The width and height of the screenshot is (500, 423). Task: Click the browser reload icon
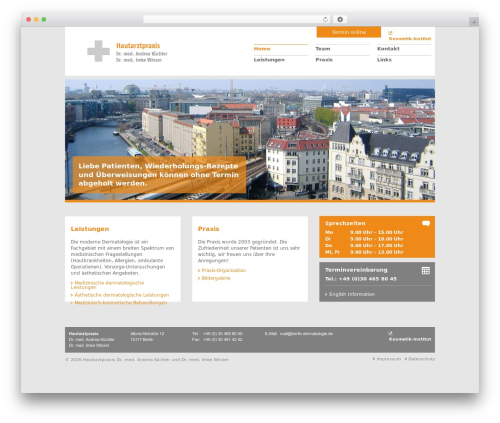325,20
